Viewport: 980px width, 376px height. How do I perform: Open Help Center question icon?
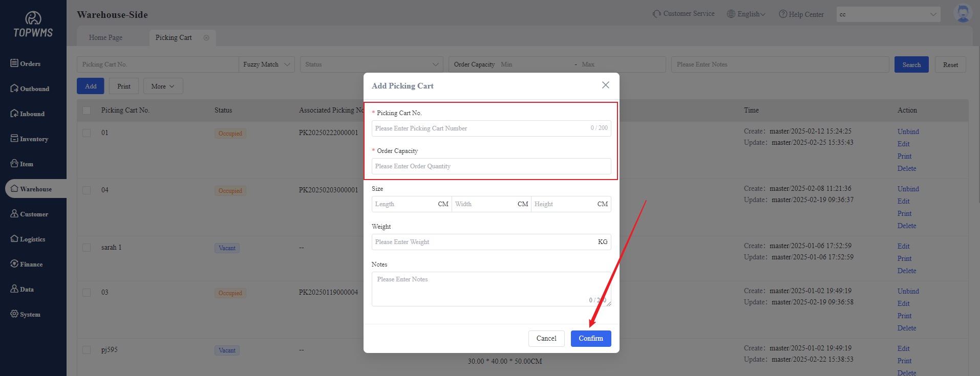coord(783,14)
